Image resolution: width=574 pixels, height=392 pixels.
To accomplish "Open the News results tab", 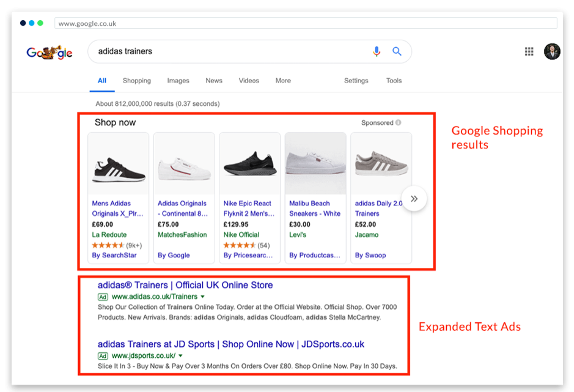I will coord(214,81).
